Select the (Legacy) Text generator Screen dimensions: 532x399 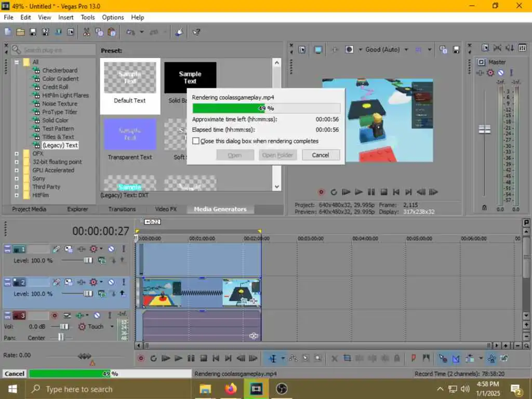[x=60, y=145]
